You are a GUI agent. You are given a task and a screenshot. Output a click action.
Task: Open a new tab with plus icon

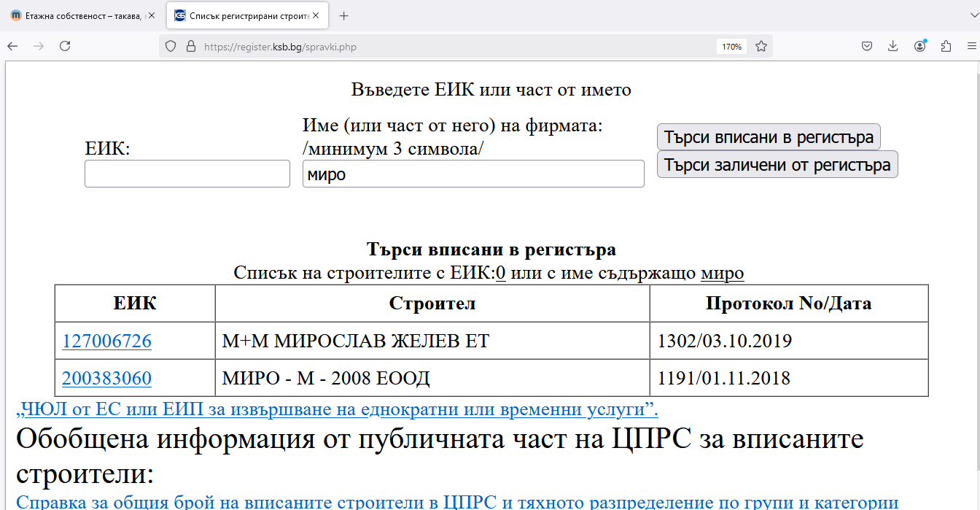tap(344, 15)
